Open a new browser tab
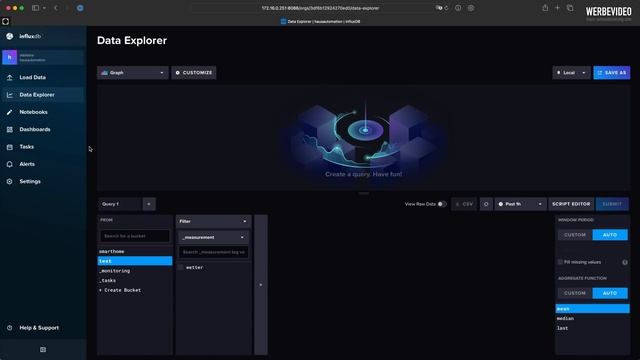Image resolution: width=640 pixels, height=360 pixels. coord(557,8)
